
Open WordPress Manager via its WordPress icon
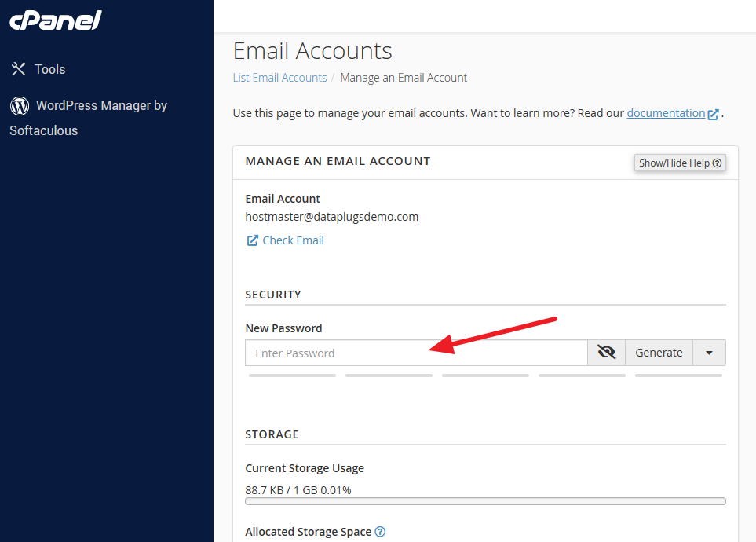[19, 105]
